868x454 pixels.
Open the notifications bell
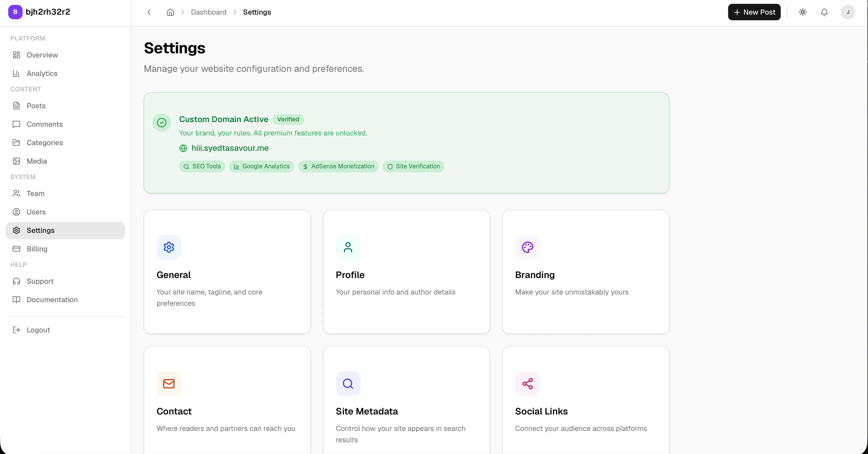click(x=824, y=12)
